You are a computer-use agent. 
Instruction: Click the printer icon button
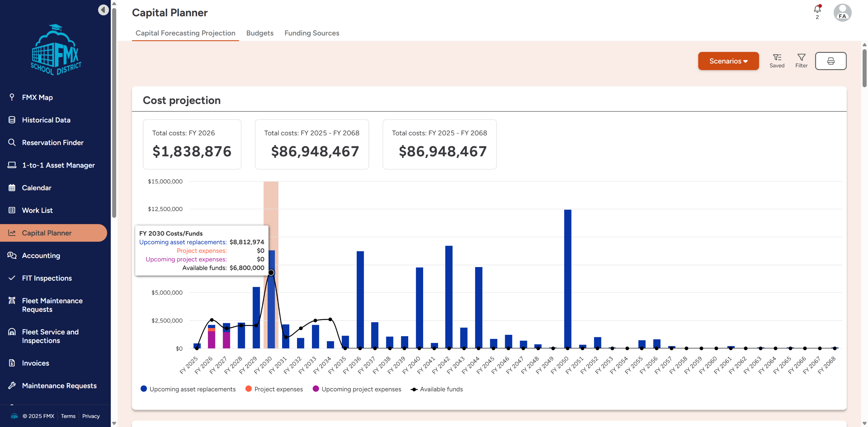tap(830, 61)
